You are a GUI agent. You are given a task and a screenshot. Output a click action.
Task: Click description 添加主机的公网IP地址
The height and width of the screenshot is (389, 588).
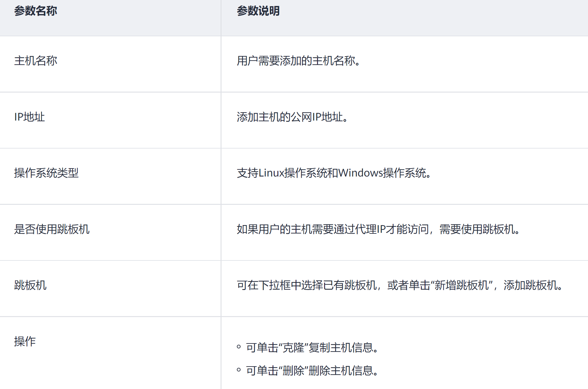(x=292, y=117)
